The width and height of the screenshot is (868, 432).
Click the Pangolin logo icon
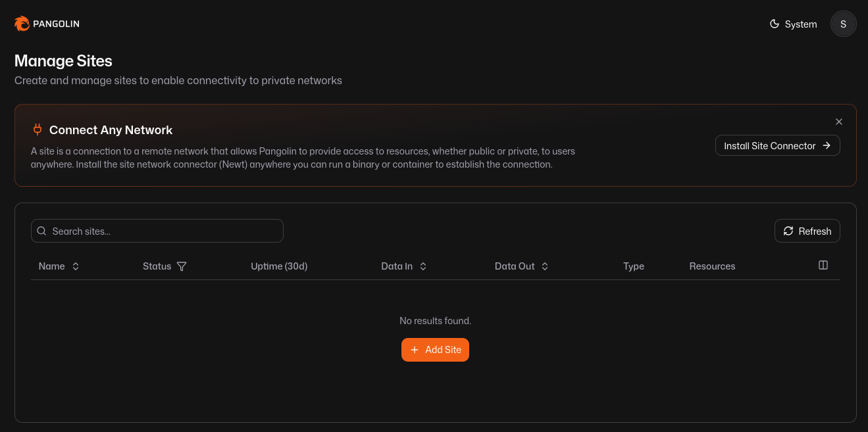click(x=22, y=24)
